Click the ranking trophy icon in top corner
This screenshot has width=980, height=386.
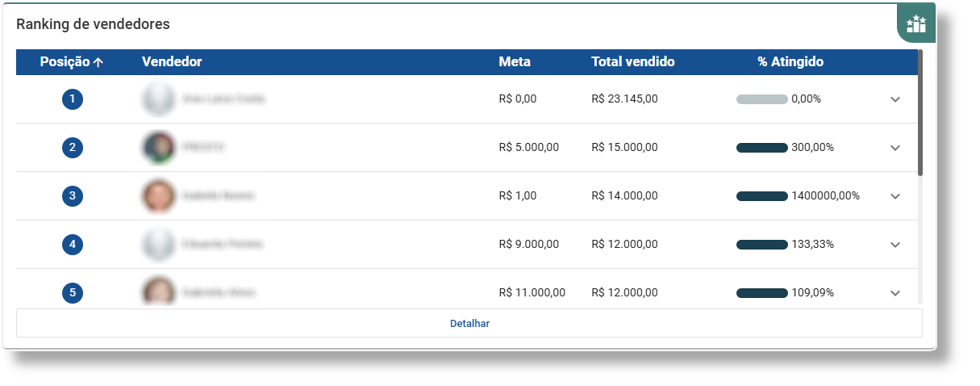(916, 23)
